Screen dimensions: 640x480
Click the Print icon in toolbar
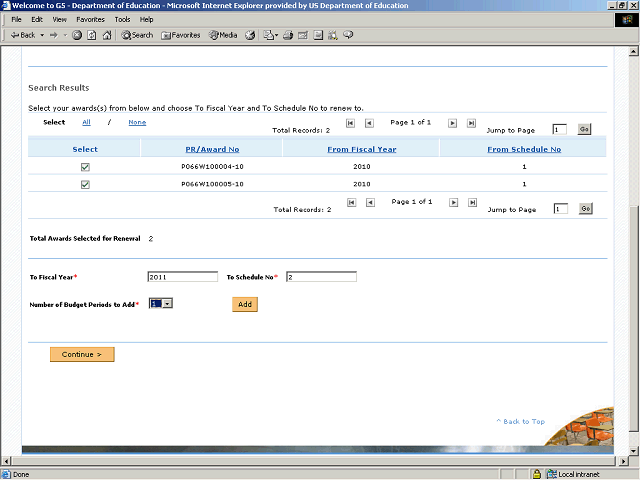(287, 35)
